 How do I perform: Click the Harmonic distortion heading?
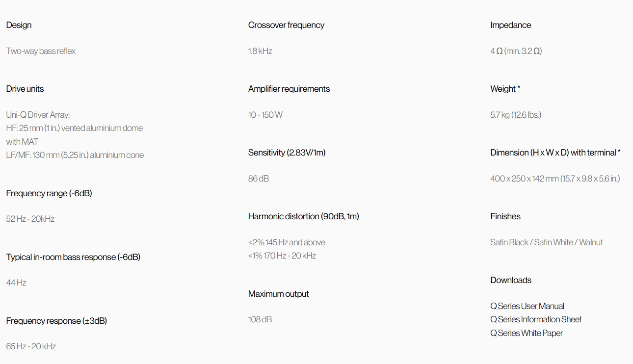click(304, 216)
